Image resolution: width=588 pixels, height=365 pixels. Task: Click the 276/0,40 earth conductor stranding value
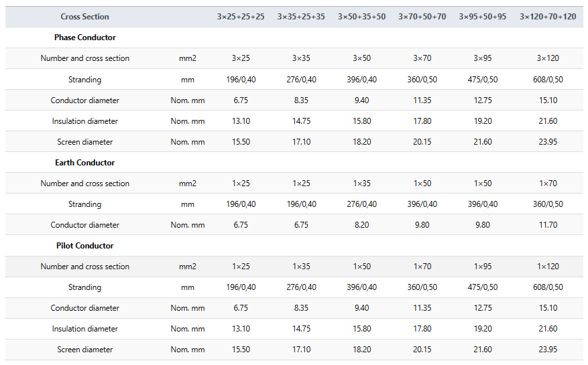click(361, 204)
